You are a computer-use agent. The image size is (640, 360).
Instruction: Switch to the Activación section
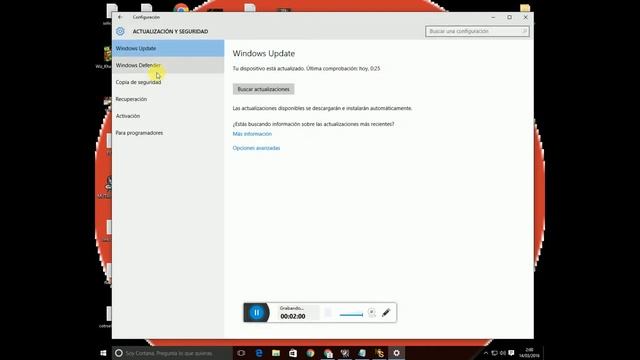click(x=168, y=116)
